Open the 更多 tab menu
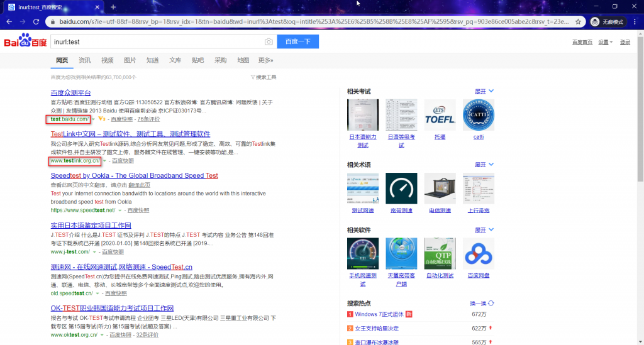 tap(266, 60)
